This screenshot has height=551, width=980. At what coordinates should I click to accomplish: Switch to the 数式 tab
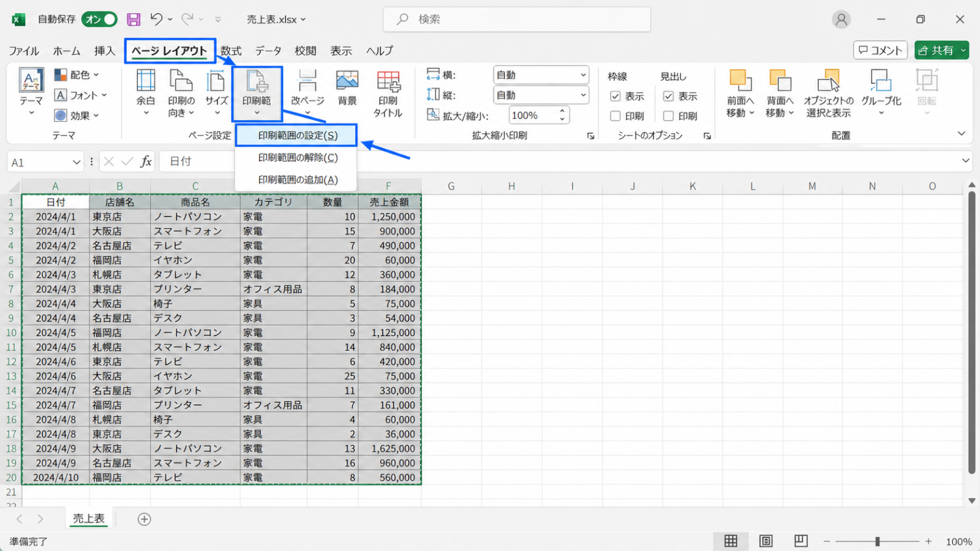231,51
